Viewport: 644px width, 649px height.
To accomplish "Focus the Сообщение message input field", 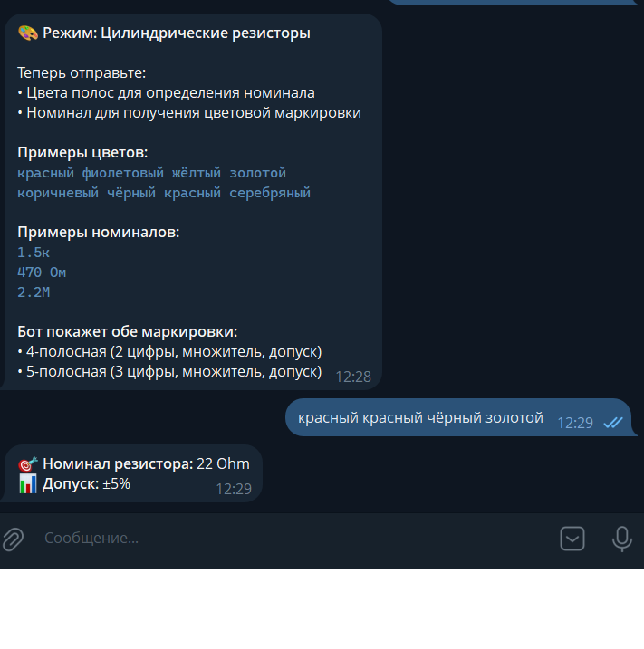I will pyautogui.click(x=298, y=538).
